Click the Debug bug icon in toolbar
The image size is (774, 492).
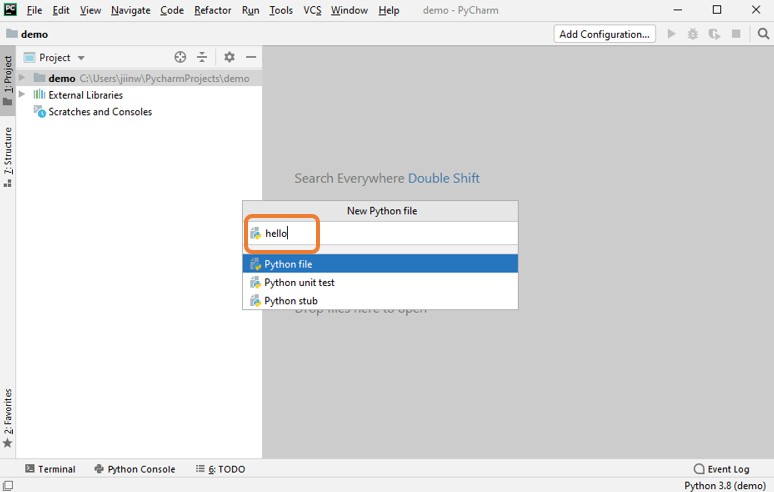click(693, 34)
